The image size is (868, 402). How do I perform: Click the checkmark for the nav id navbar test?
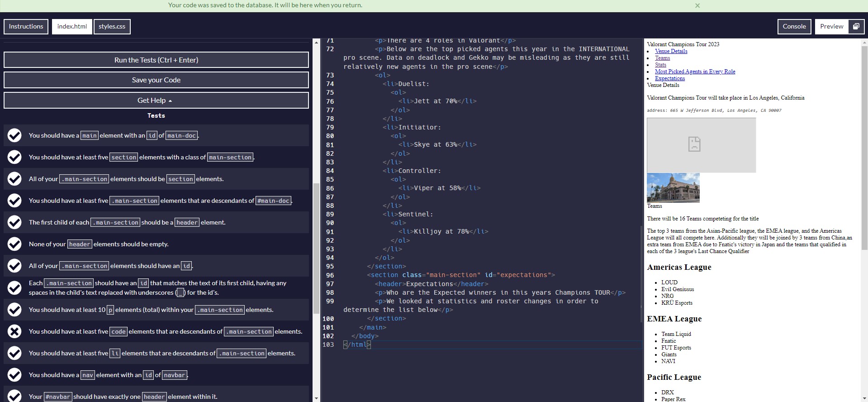click(x=14, y=375)
